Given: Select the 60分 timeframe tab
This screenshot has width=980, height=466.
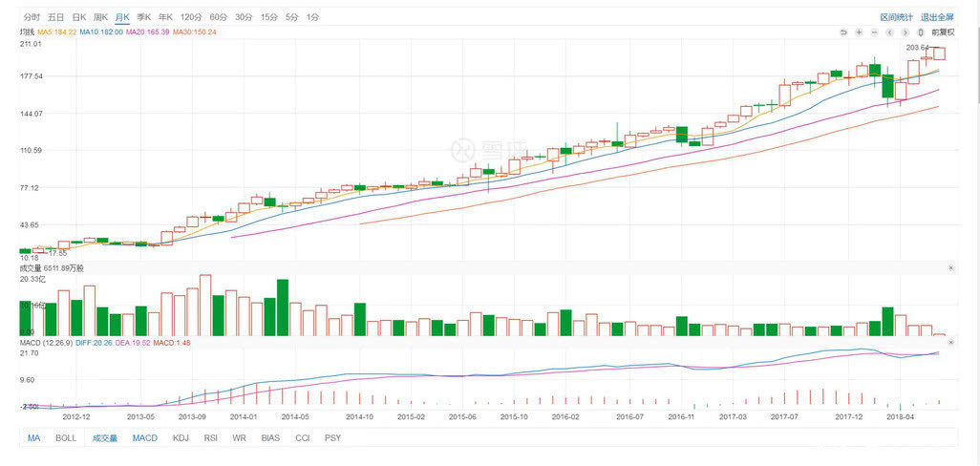Looking at the screenshot, I should pos(219,17).
